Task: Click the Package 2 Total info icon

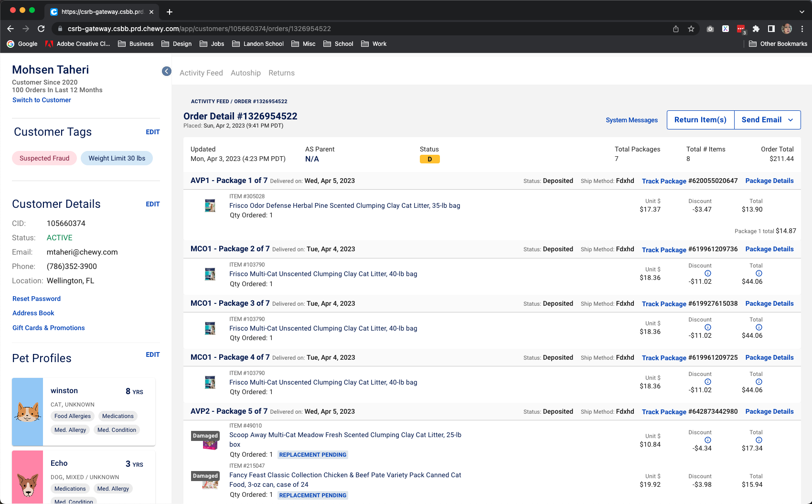Action: [759, 273]
